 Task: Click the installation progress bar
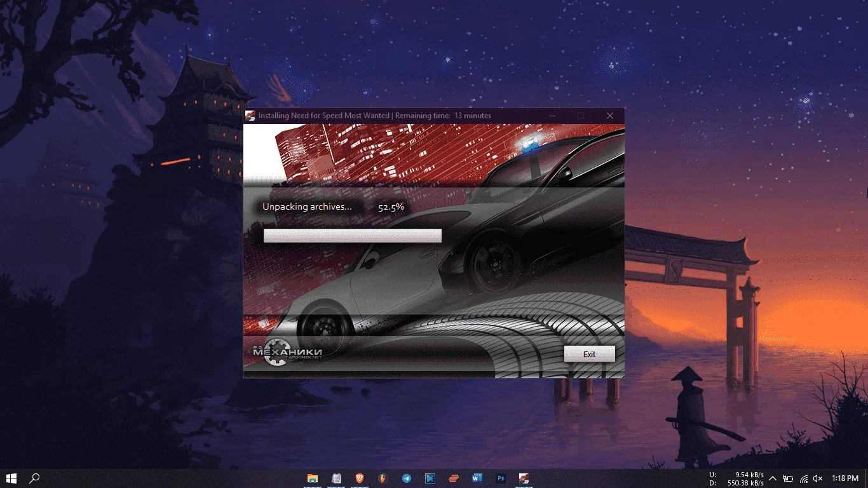[x=353, y=236]
